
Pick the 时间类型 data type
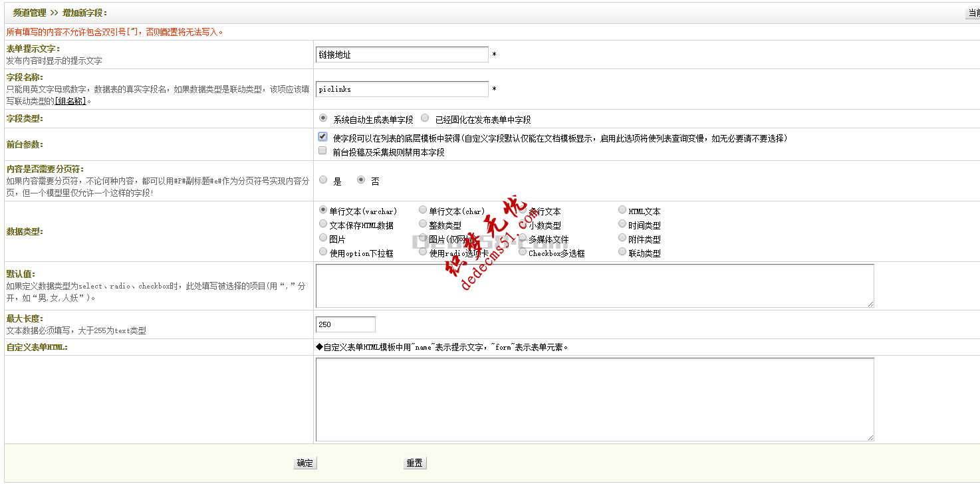point(622,223)
